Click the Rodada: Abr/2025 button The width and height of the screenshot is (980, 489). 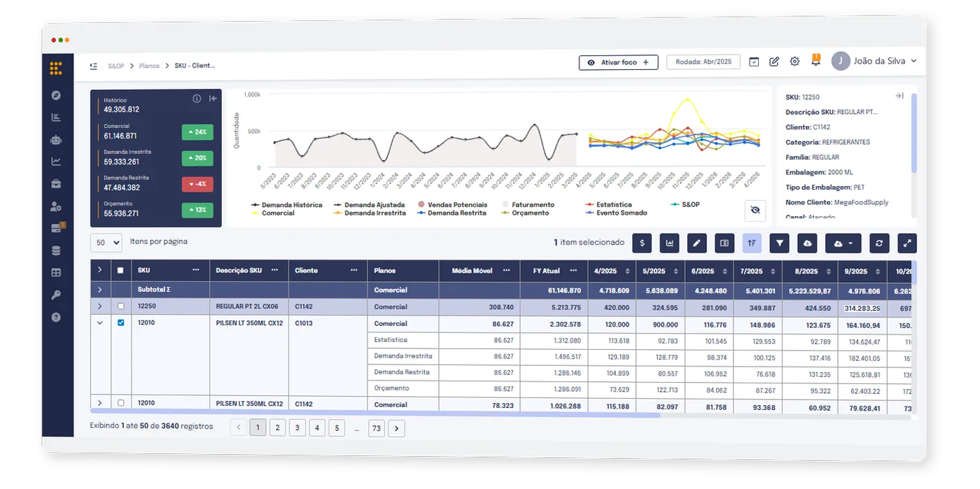click(x=703, y=62)
